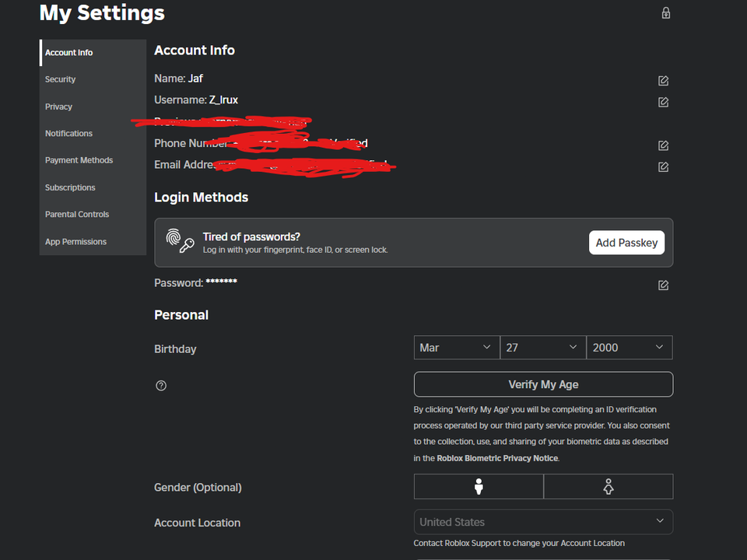Click the Email Address edit pencil icon

click(x=663, y=166)
